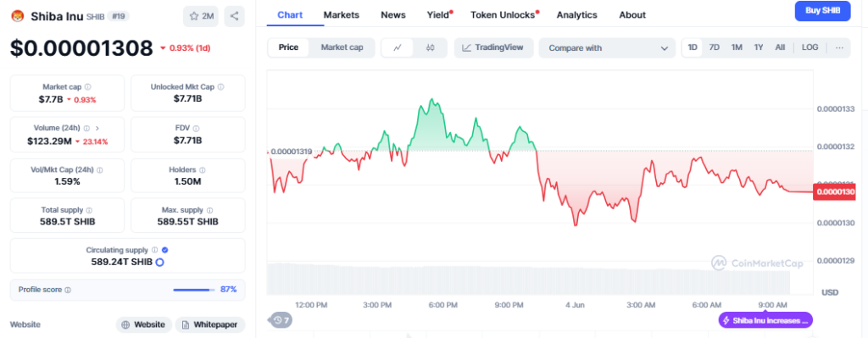This screenshot has width=868, height=338.
Task: Click Market cap info icon
Action: click(x=88, y=87)
